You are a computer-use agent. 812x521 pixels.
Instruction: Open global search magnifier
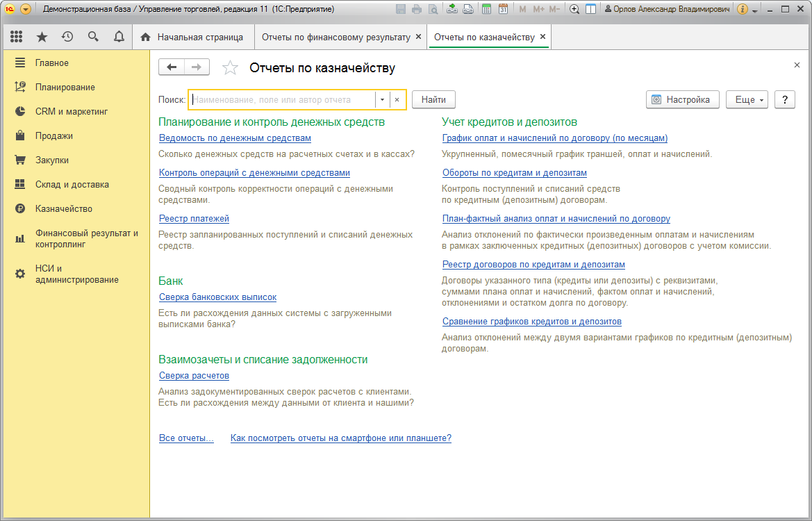pos(93,37)
